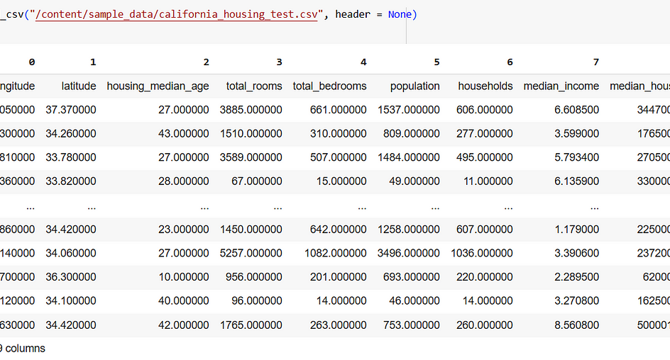Click population value 1537.000000
This screenshot has height=360, width=670.
[x=408, y=110]
